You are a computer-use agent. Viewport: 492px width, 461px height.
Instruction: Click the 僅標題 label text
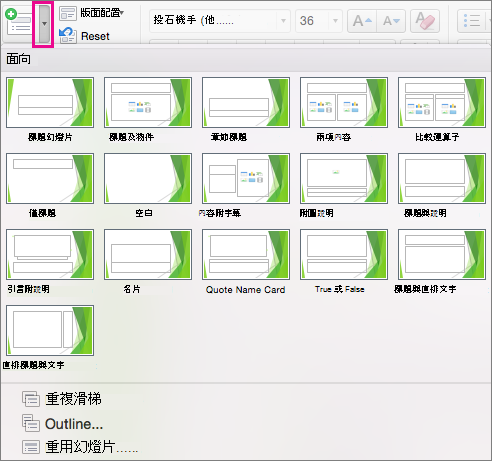click(42, 213)
